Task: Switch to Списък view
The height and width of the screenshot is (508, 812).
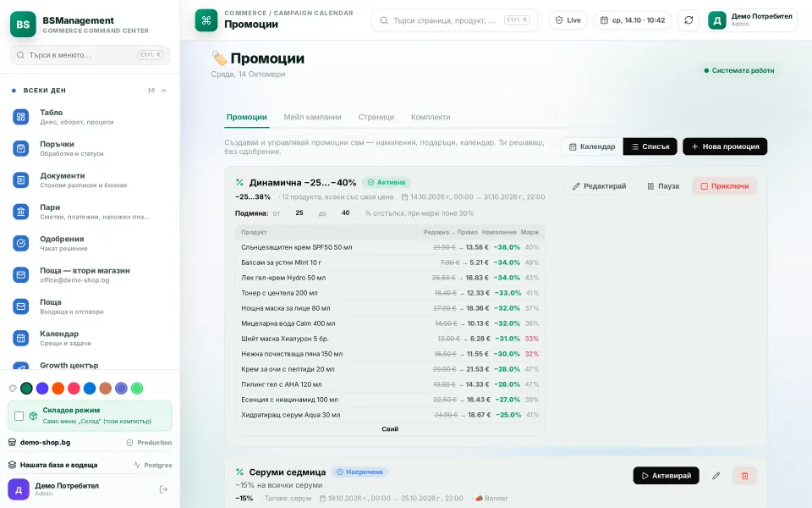Action: 650,146
